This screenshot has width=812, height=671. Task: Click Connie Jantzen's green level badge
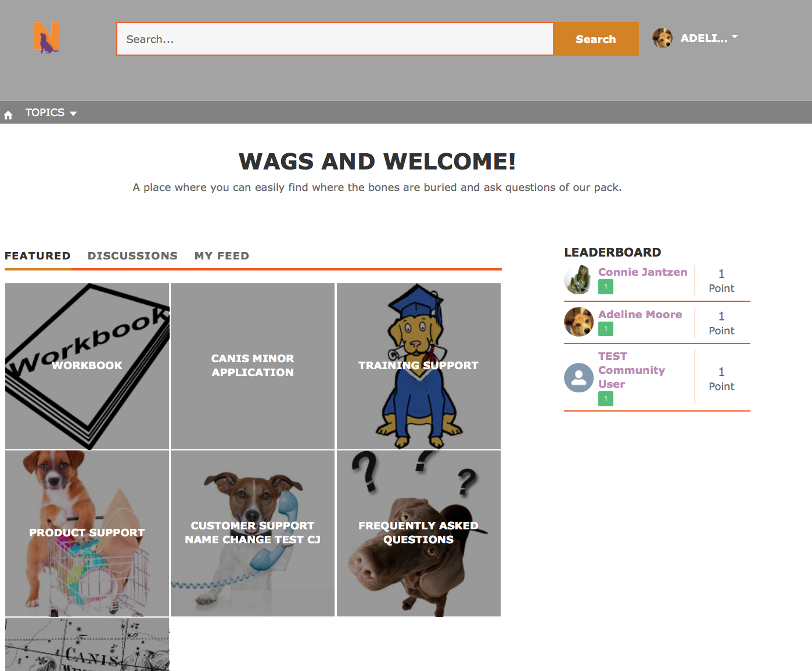point(606,287)
